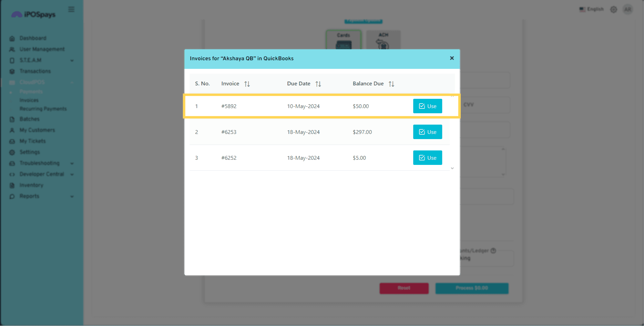Open Dashboard in the sidebar
644x326 pixels.
coord(33,38)
